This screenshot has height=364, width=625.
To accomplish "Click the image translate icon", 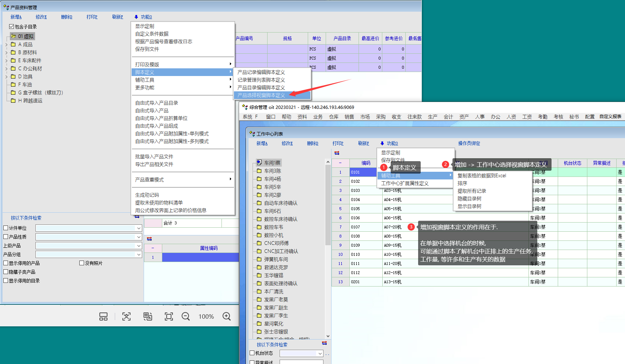I will point(148,316).
